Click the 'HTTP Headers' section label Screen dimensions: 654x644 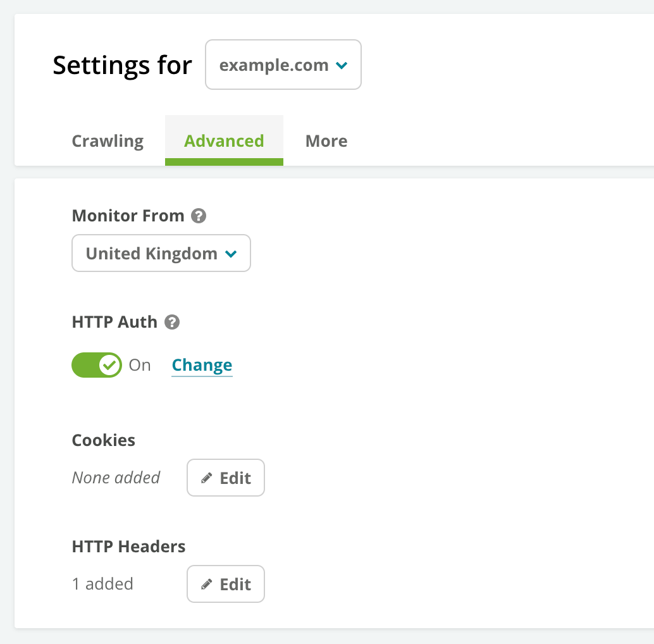pos(128,547)
